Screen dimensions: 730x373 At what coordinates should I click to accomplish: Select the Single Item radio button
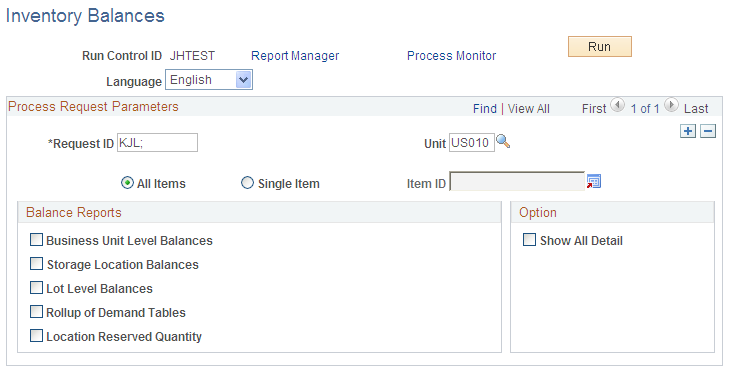(x=247, y=183)
